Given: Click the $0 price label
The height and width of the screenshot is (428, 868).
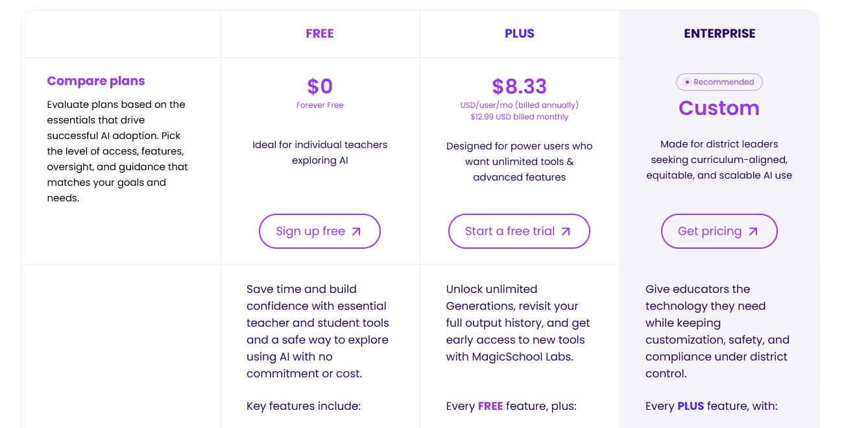Looking at the screenshot, I should click(320, 86).
